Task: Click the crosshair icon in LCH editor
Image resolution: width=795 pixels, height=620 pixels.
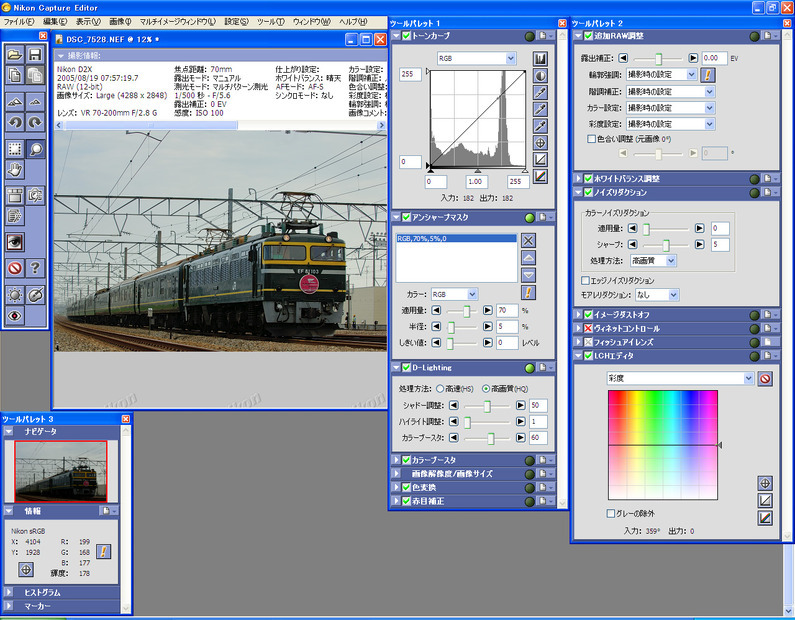Action: tap(765, 483)
